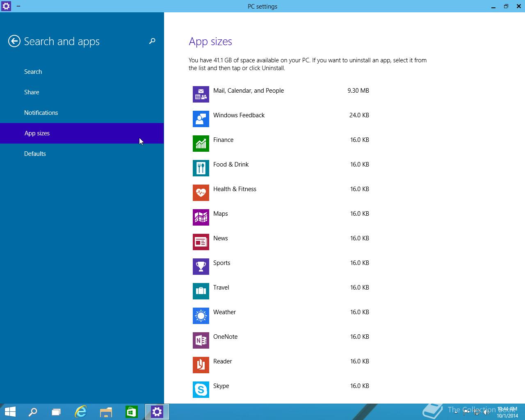Viewport: 525px width, 420px height.
Task: Open taskbar Search magnifier
Action: pos(32,412)
